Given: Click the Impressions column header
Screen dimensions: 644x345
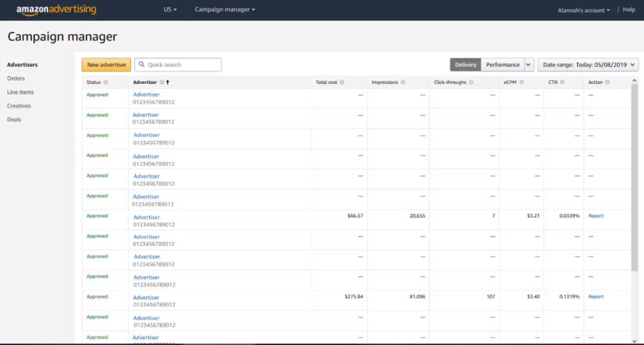Looking at the screenshot, I should click(x=385, y=82).
